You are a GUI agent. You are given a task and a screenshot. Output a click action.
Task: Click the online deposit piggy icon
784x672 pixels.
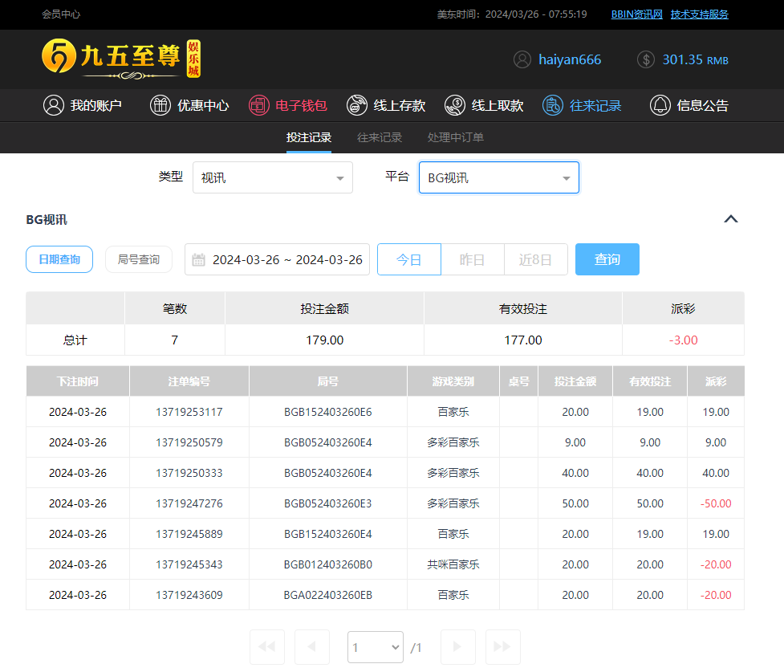(x=357, y=105)
